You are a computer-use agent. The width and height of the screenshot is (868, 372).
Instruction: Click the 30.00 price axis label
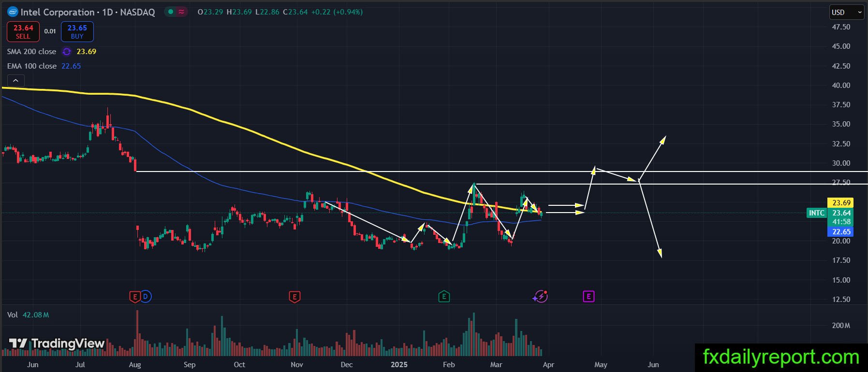coord(841,163)
